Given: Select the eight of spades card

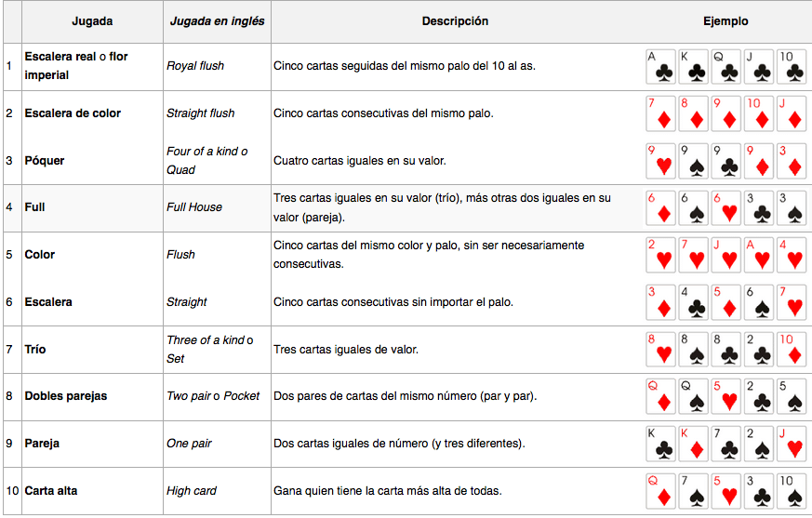Looking at the screenshot, I should (693, 350).
